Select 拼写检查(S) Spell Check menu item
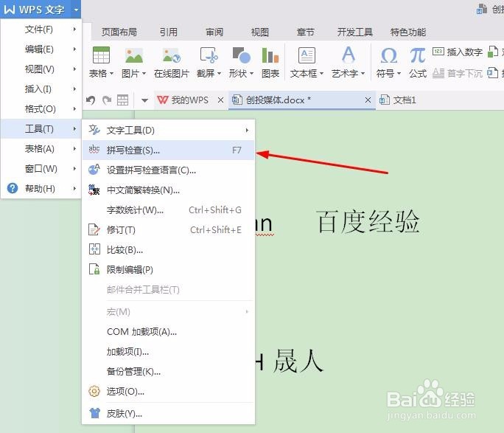This screenshot has height=433, width=504. [169, 150]
